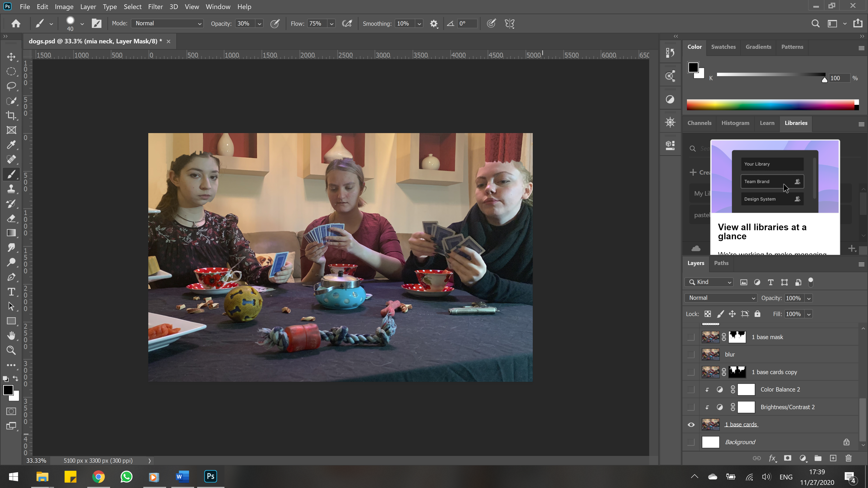
Task: Expand the Flow dropdown
Action: point(332,24)
